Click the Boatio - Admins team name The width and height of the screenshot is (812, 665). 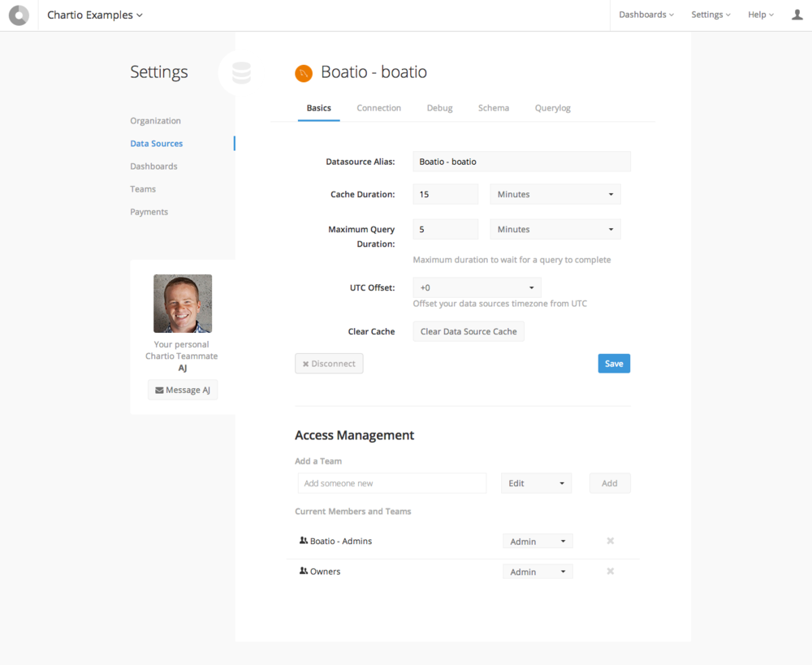(341, 541)
